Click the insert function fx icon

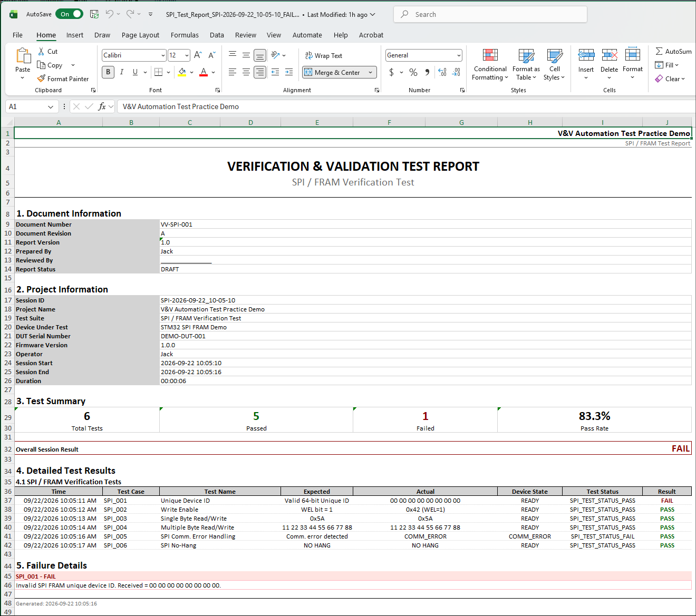pos(102,106)
